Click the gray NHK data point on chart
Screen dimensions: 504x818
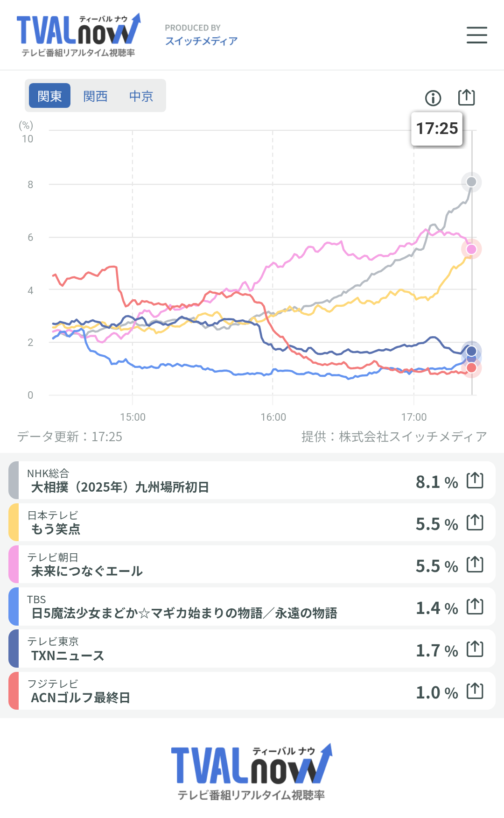click(471, 182)
